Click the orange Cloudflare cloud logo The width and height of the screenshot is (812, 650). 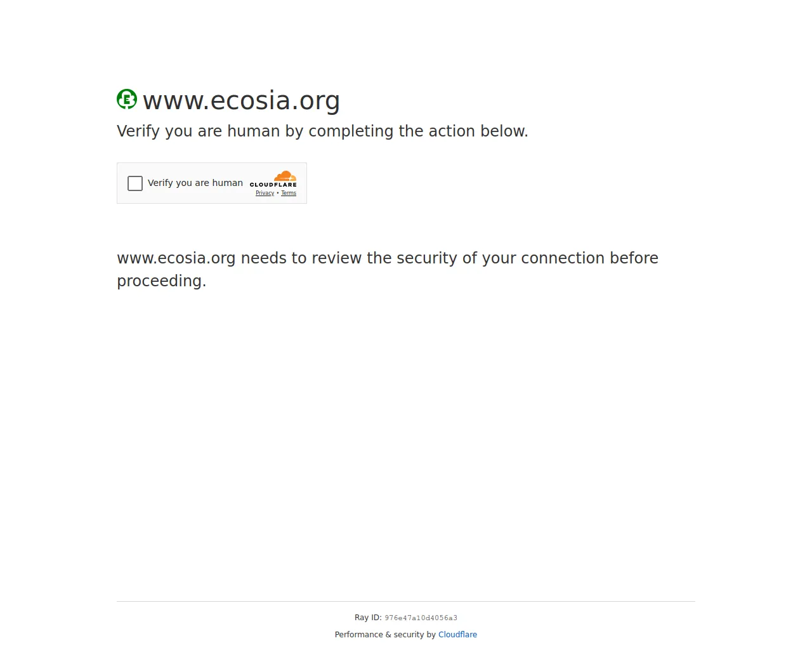285,176
